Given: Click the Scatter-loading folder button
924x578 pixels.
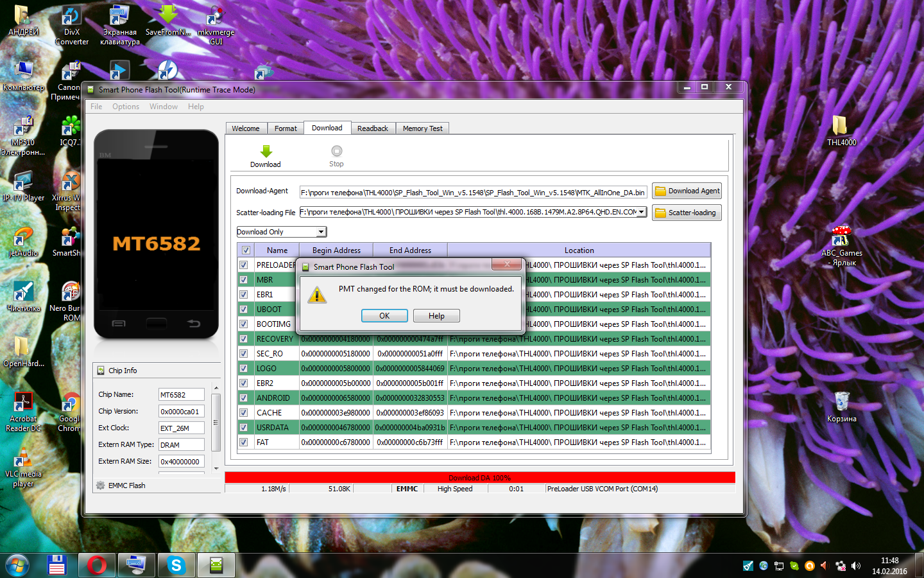Looking at the screenshot, I should tap(687, 213).
